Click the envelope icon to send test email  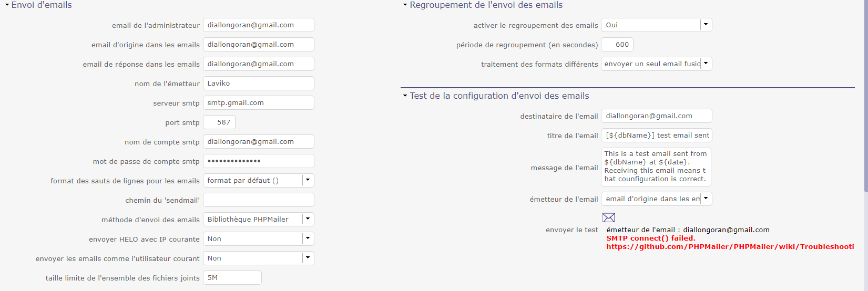[x=608, y=217]
